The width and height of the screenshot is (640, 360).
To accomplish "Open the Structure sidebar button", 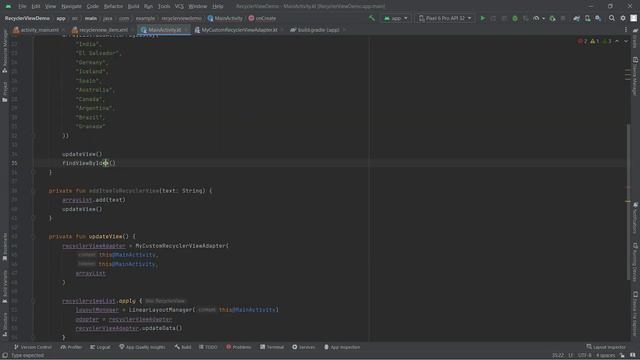I will point(4,324).
